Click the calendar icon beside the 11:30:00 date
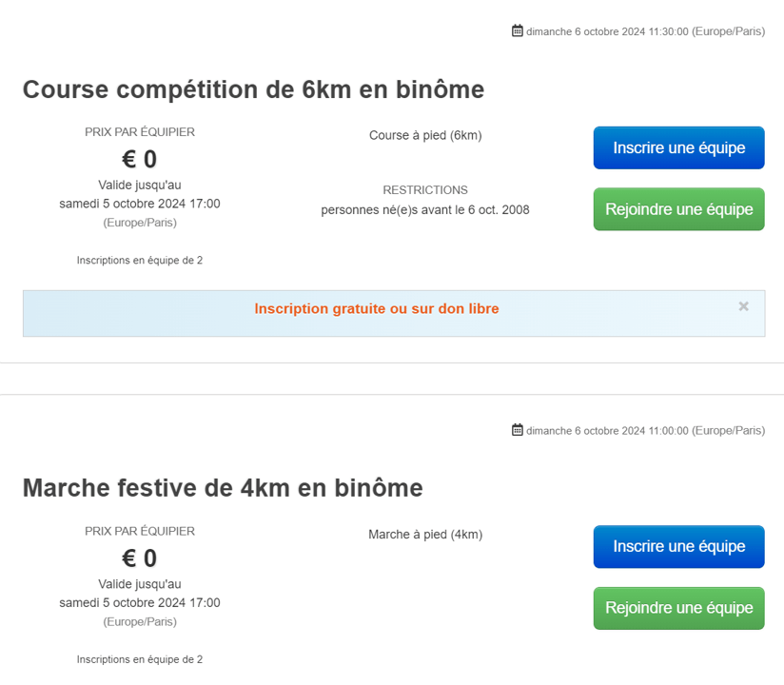Image resolution: width=784 pixels, height=685 pixels. pyautogui.click(x=518, y=31)
